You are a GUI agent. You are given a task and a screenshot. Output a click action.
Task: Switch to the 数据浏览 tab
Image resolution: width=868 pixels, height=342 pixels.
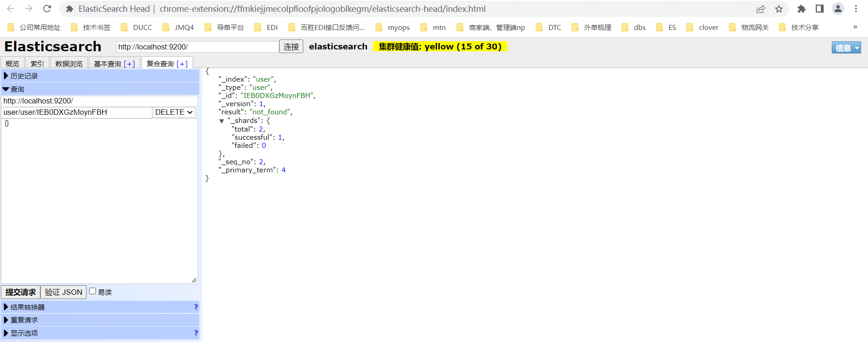click(69, 64)
